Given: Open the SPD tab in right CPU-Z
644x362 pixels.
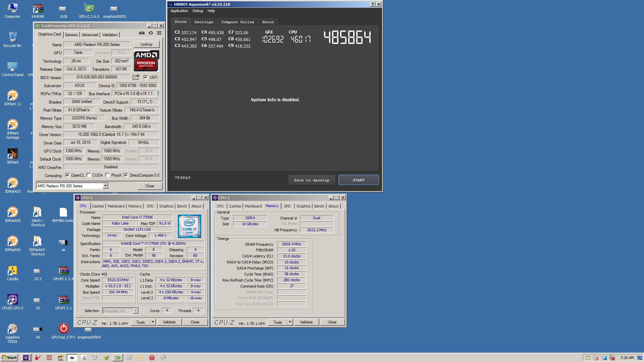Looking at the screenshot, I should [287, 206].
